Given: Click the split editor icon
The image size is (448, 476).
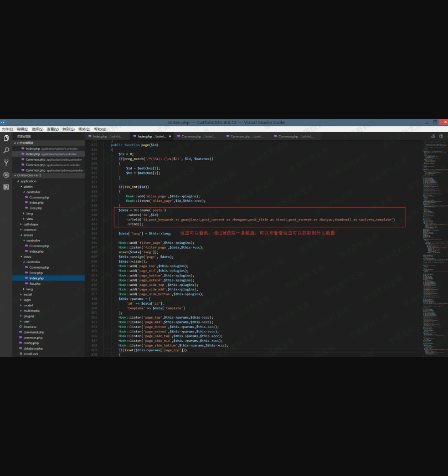Looking at the screenshot, I should tap(441, 136).
